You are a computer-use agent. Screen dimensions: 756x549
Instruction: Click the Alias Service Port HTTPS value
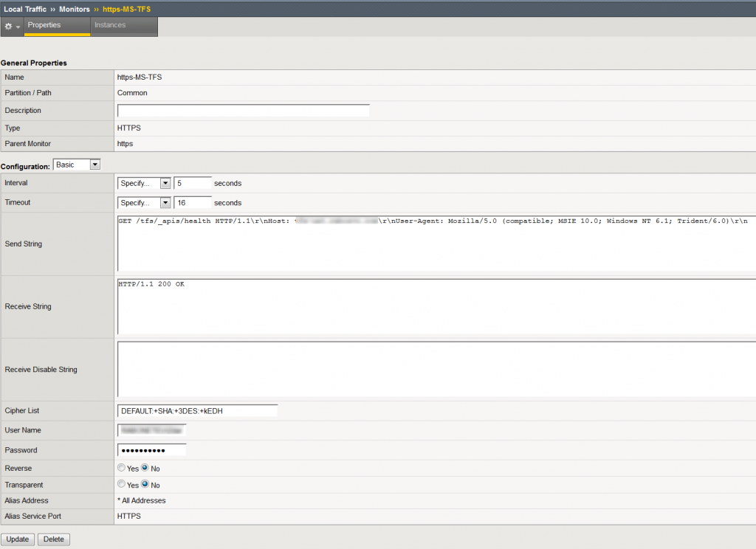click(128, 517)
